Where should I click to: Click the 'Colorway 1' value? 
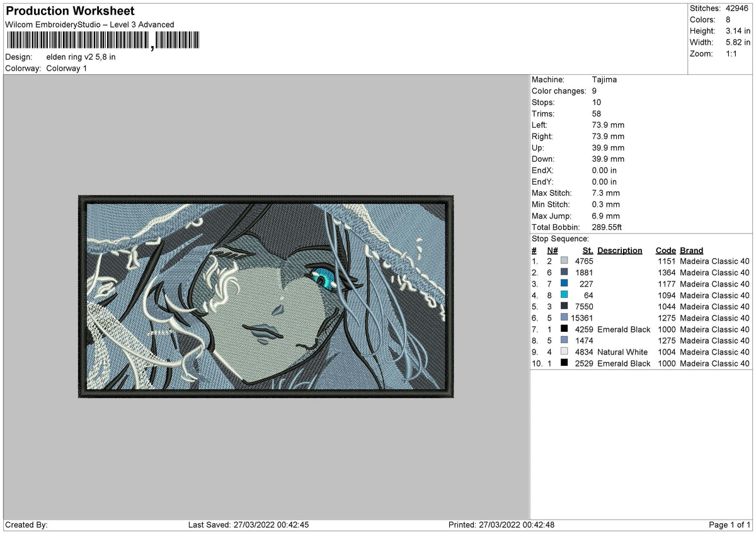(x=67, y=68)
